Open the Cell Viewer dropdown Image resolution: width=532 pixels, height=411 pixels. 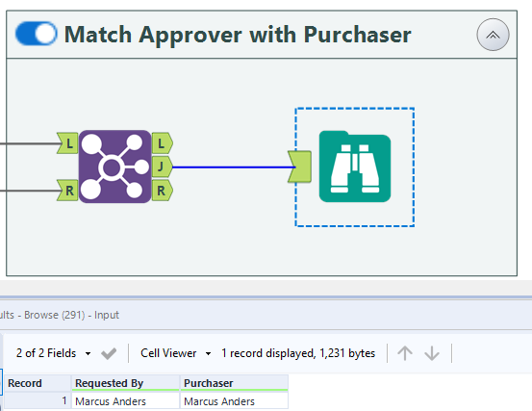point(175,353)
